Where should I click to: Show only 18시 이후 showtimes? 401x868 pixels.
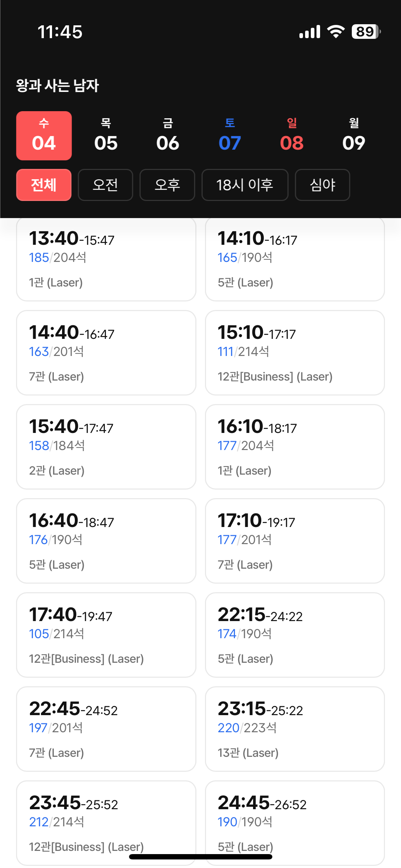(245, 185)
